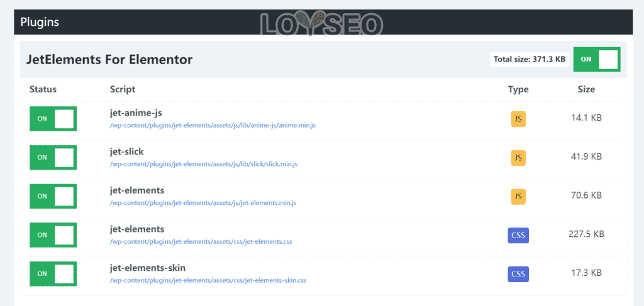
Task: Turn off the jet-slick script toggle
Action: [53, 158]
